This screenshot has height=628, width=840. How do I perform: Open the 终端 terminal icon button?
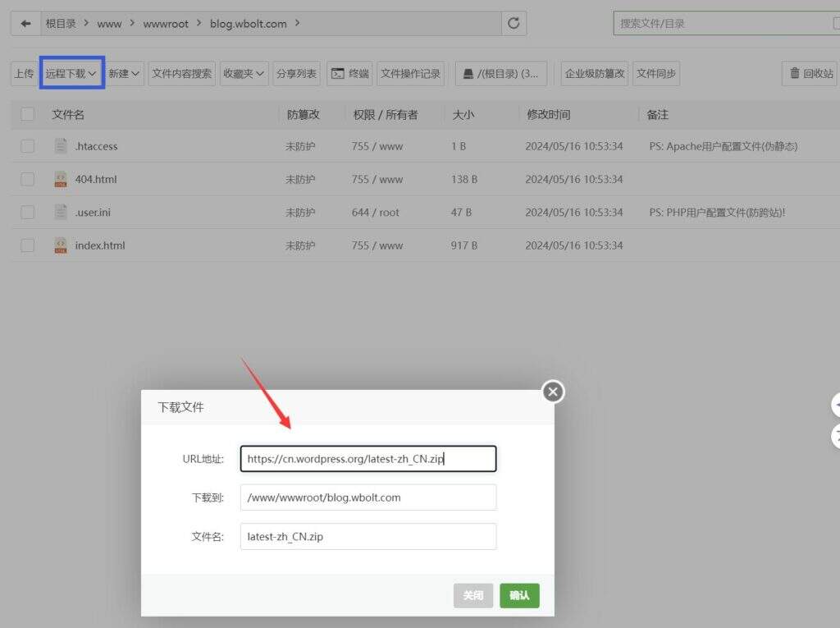click(349, 73)
